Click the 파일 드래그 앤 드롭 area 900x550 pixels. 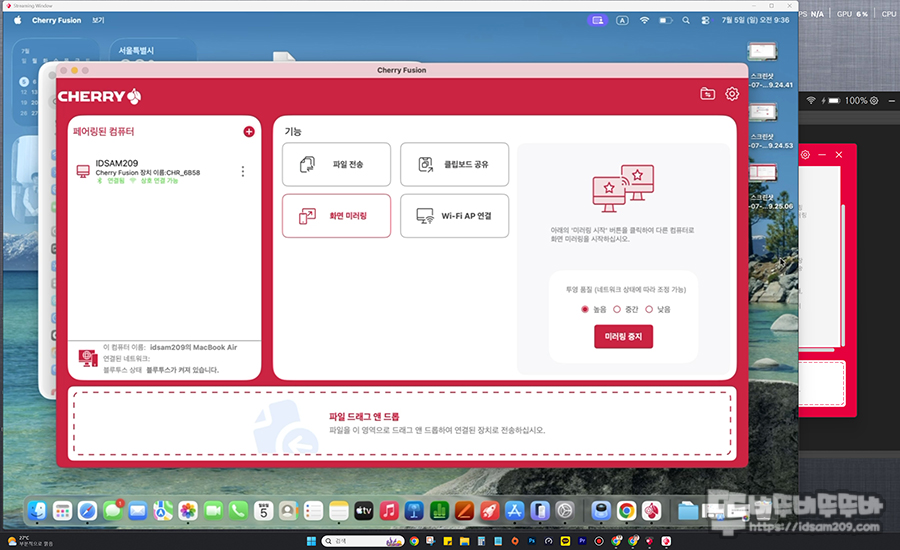coord(402,424)
